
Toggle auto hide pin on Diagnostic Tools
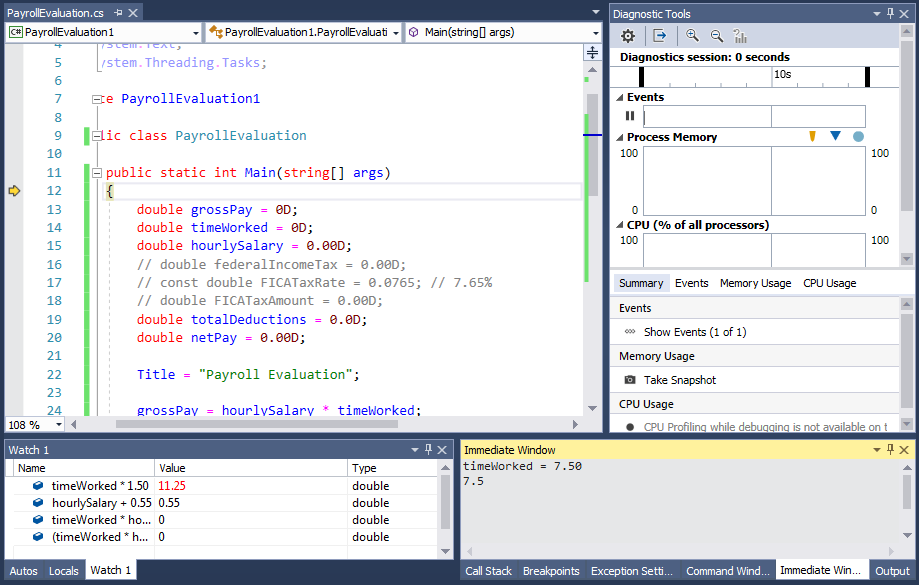click(x=890, y=13)
